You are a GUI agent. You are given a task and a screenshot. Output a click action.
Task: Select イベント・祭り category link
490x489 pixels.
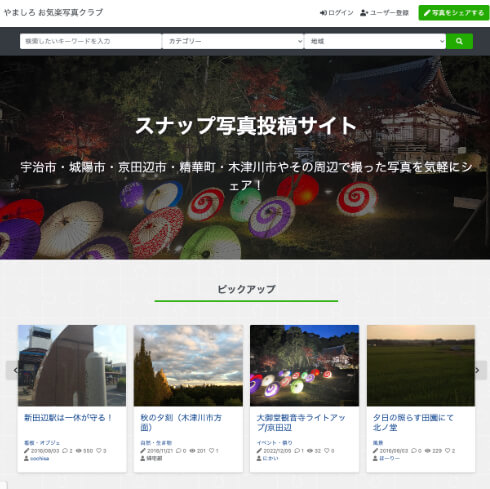274,443
